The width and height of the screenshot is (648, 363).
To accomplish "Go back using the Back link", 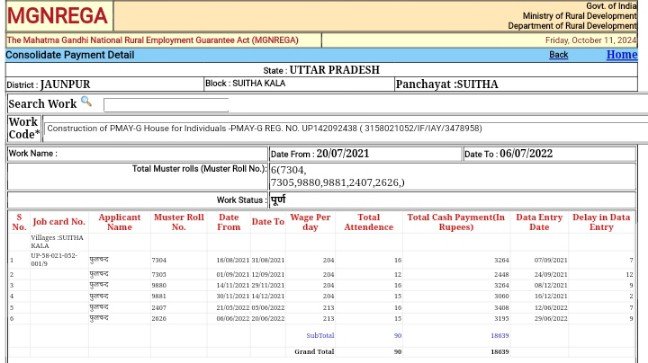I will (x=558, y=55).
